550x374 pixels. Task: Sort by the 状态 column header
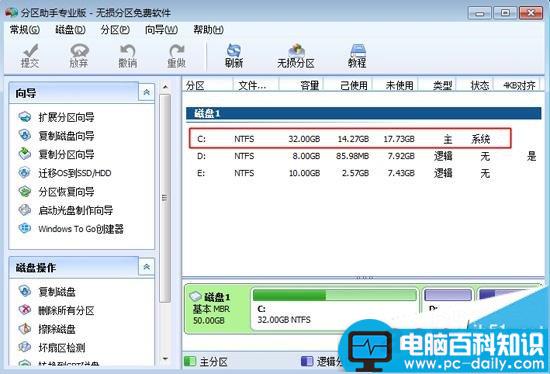coord(475,85)
